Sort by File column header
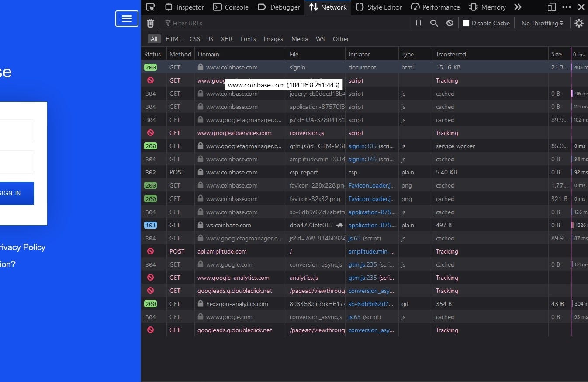This screenshot has width=588, height=382. click(316, 54)
